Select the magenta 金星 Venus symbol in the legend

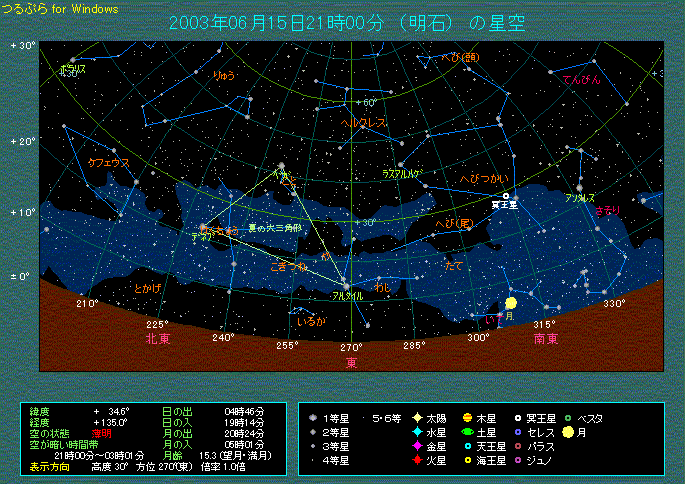pyautogui.click(x=418, y=446)
